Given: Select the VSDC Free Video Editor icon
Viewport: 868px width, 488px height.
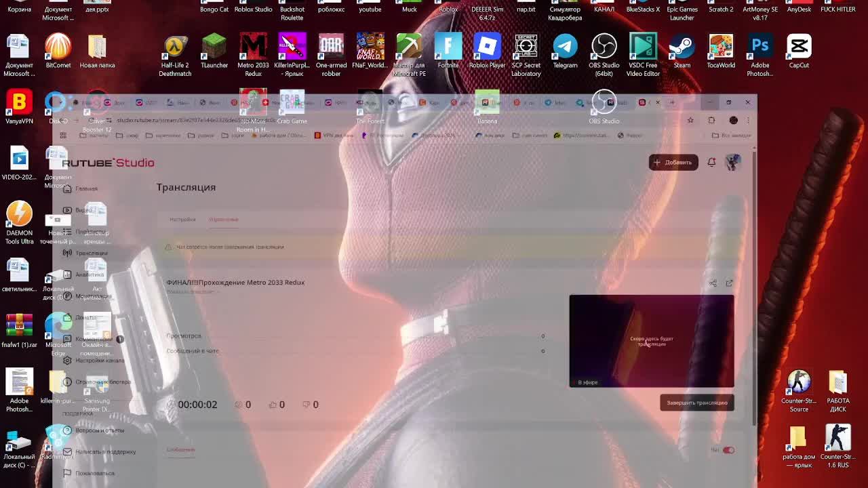Looking at the screenshot, I should [643, 56].
